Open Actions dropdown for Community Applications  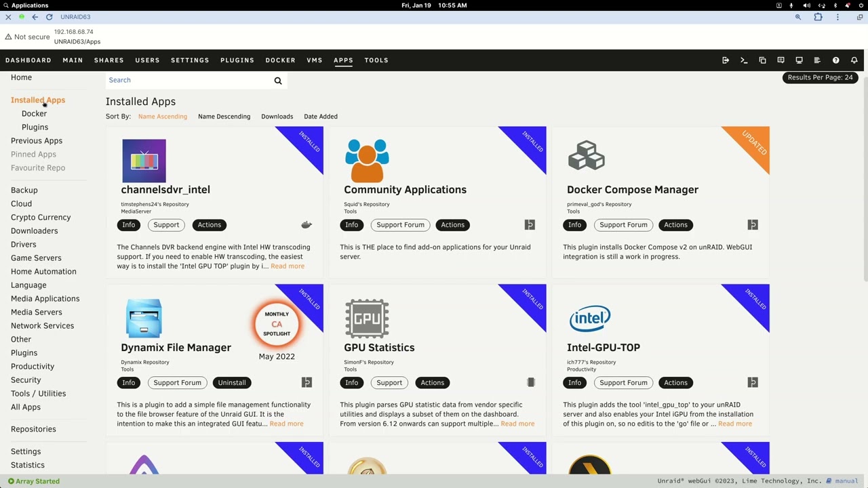[x=453, y=225]
